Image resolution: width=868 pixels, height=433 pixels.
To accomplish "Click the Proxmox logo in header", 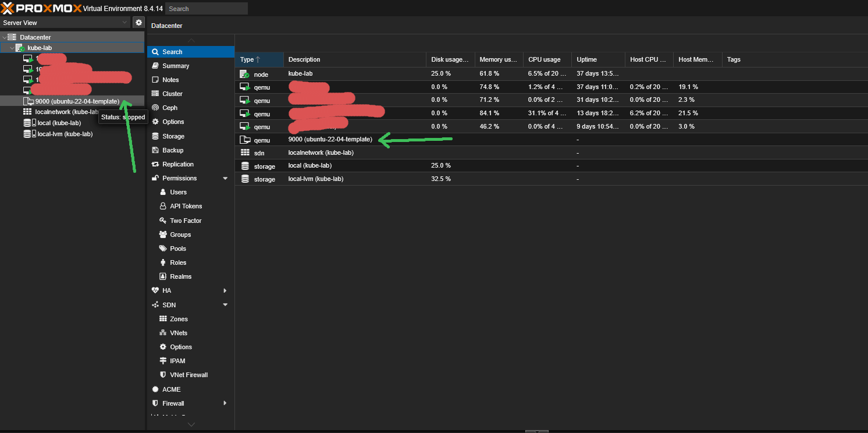I will click(41, 8).
